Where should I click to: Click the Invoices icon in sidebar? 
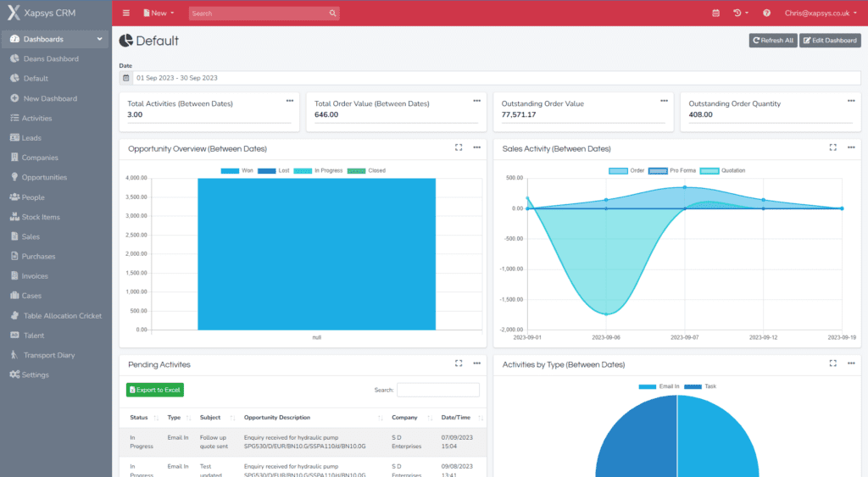(x=14, y=275)
